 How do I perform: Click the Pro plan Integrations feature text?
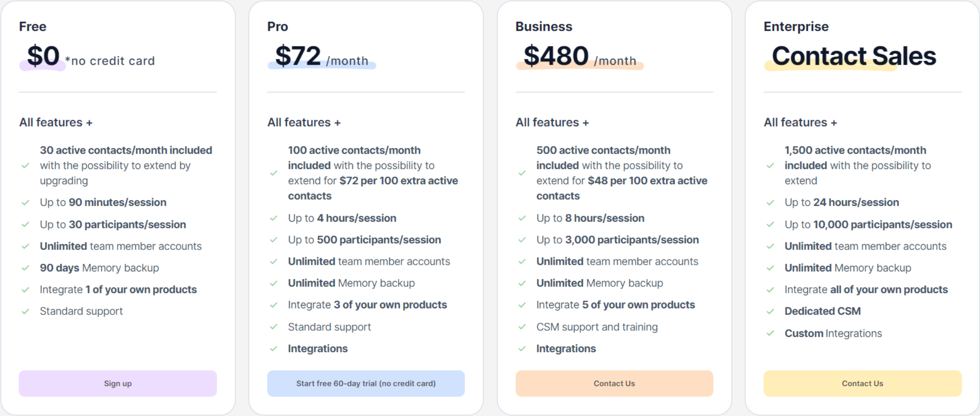318,349
